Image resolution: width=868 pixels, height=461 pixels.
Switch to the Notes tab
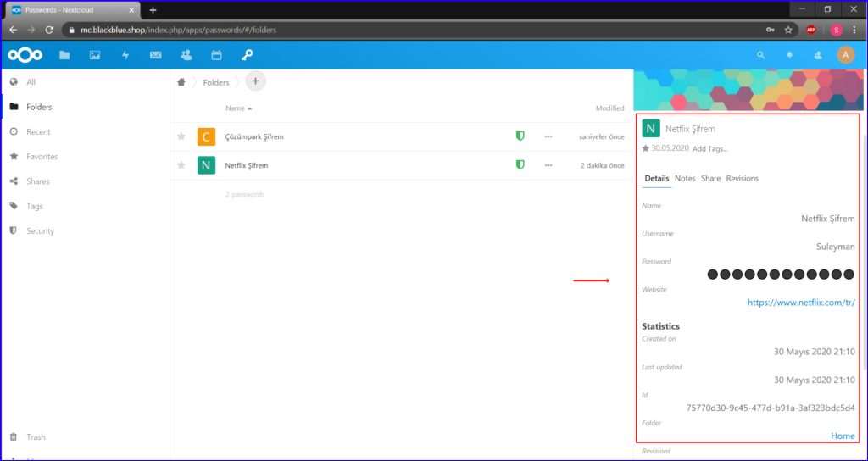click(685, 178)
